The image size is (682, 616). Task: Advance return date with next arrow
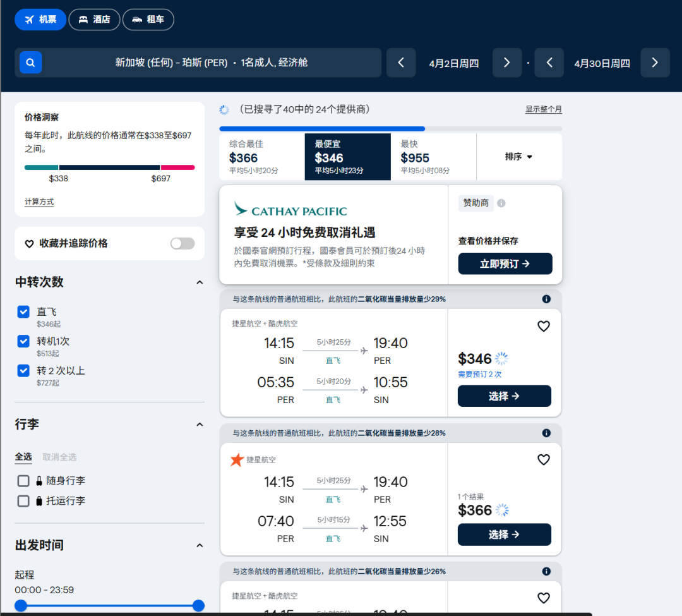pos(655,63)
